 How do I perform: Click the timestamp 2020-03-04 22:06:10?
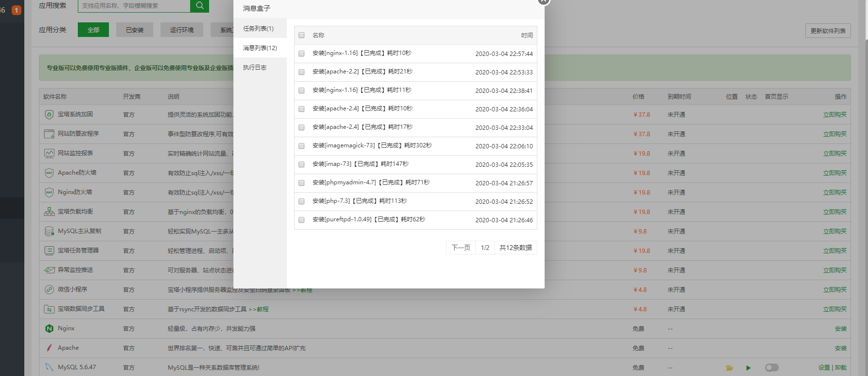(x=504, y=146)
